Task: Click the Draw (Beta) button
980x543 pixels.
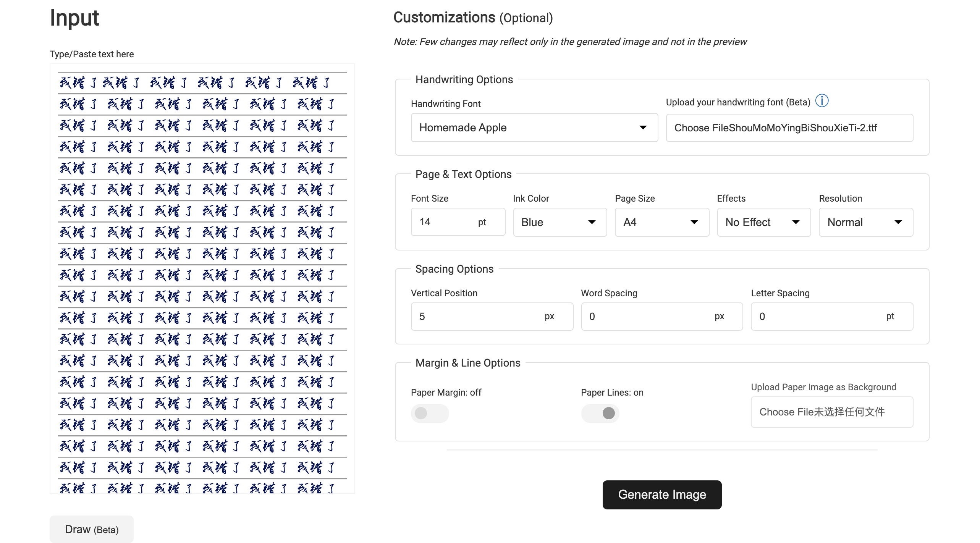Action: [92, 529]
